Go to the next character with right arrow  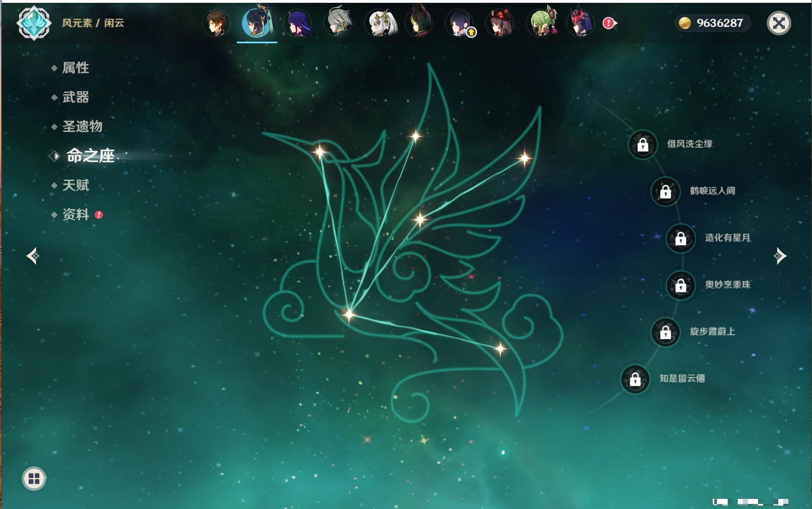coord(780,256)
